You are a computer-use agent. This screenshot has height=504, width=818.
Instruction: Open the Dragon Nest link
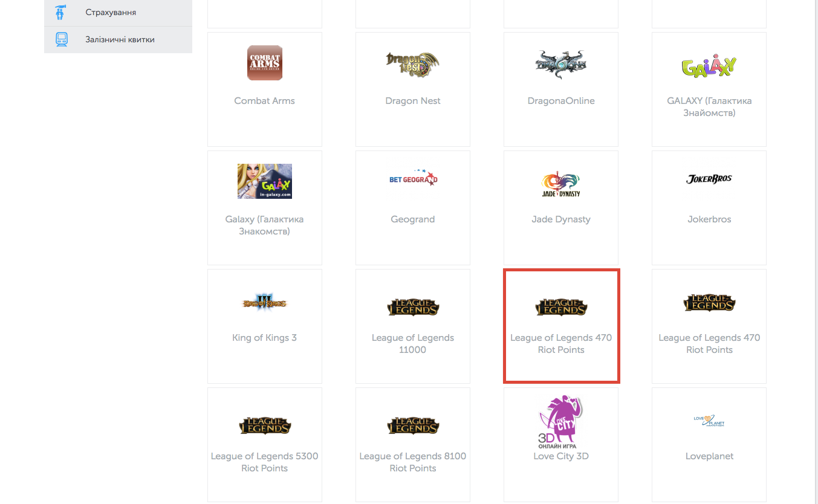pyautogui.click(x=413, y=101)
